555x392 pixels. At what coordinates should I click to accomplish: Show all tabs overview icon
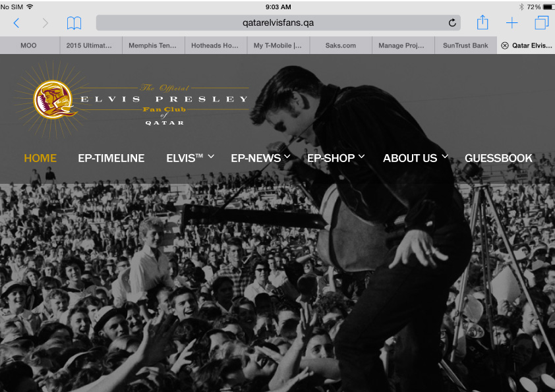[x=542, y=22]
